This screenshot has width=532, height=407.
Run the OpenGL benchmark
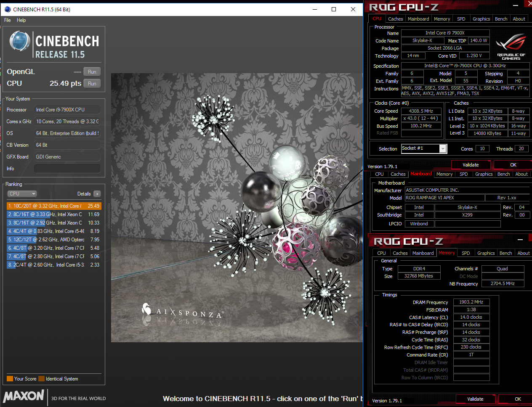(x=92, y=72)
